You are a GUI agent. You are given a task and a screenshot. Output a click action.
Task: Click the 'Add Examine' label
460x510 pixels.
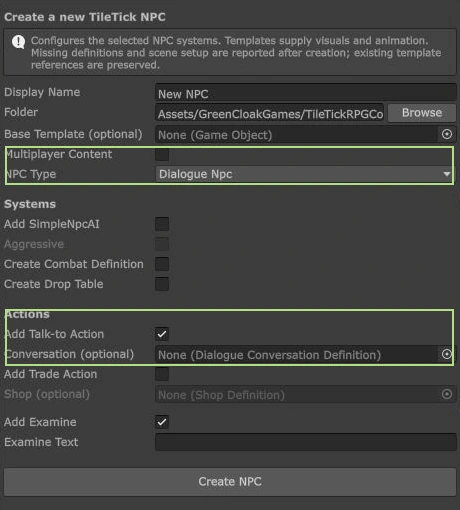40,422
